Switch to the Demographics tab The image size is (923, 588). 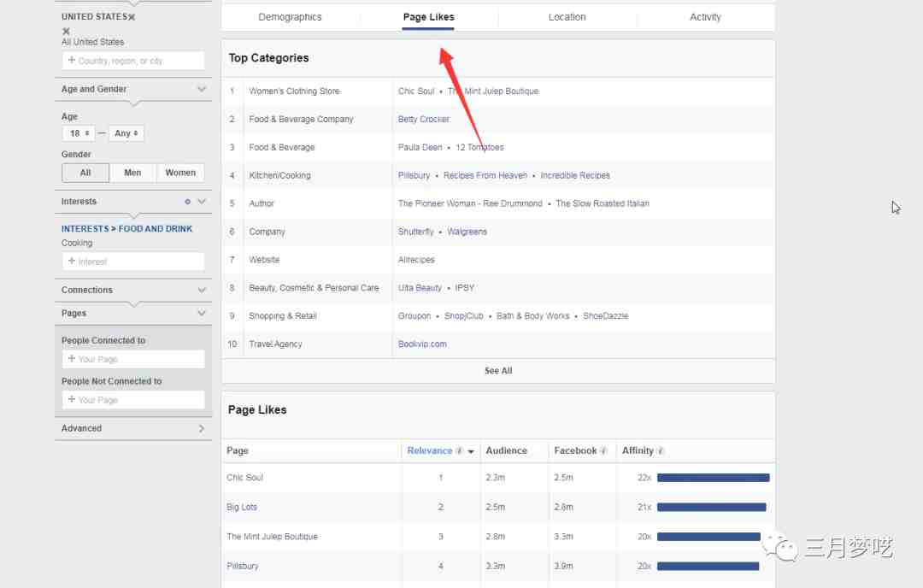click(291, 17)
